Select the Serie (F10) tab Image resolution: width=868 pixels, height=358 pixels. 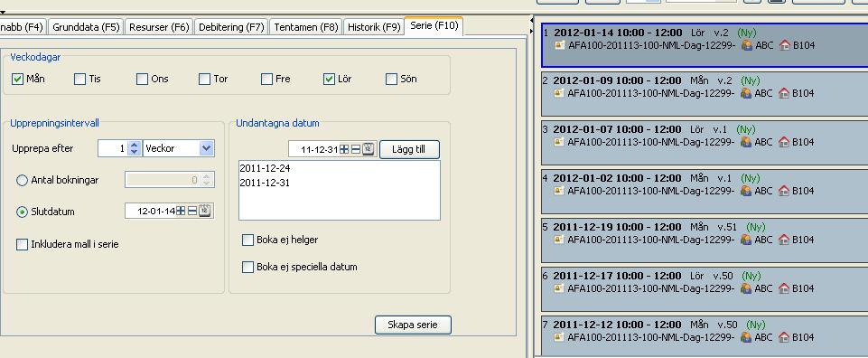click(434, 25)
